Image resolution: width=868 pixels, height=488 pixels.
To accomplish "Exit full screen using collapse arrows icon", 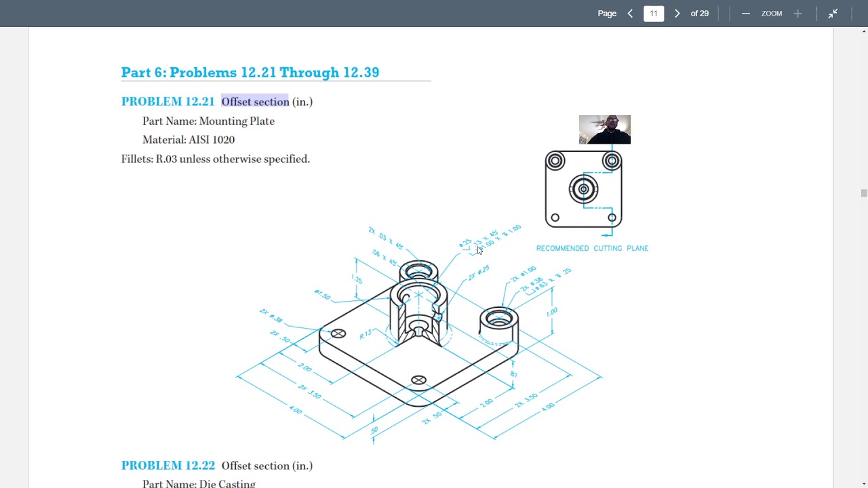I will (x=833, y=14).
